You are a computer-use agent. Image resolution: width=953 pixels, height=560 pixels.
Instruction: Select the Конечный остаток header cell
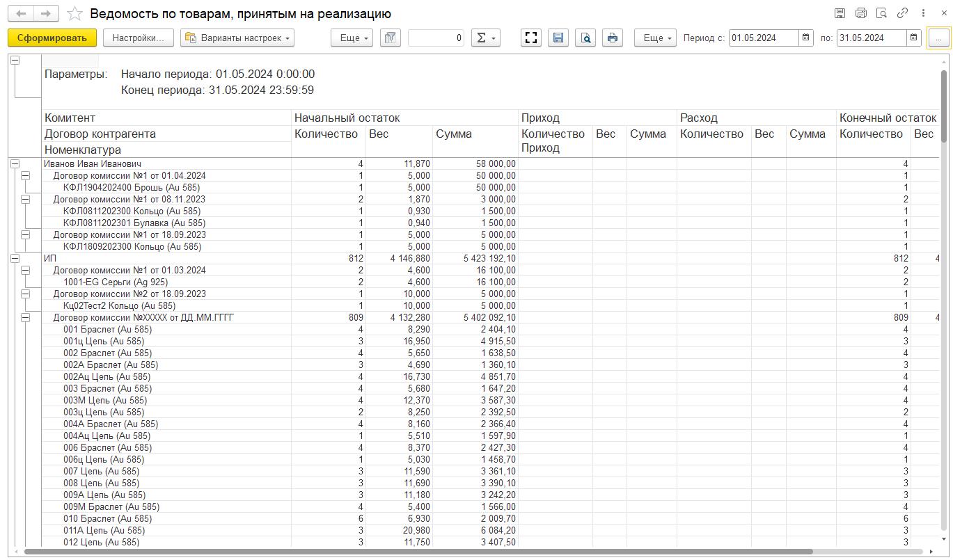pos(888,118)
